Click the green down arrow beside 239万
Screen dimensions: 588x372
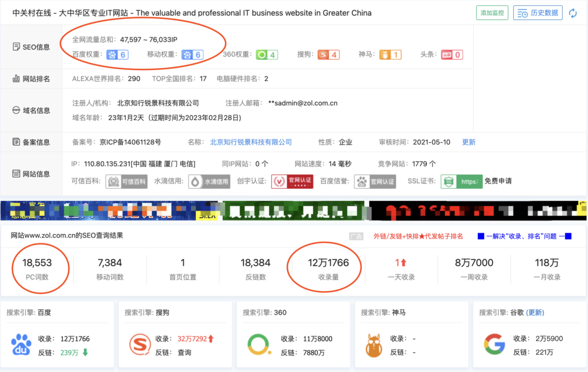[x=86, y=352]
